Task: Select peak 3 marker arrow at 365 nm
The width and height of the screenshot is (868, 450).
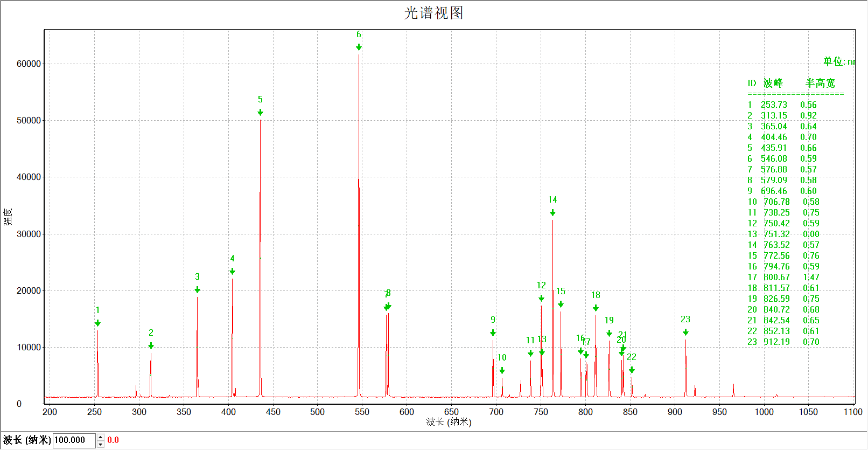Action: (197, 290)
